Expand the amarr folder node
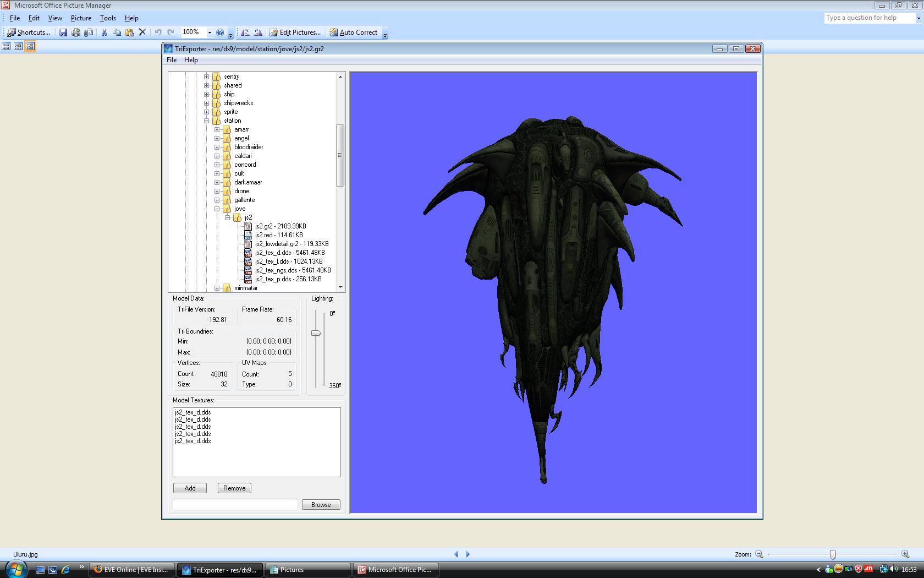 click(217, 130)
